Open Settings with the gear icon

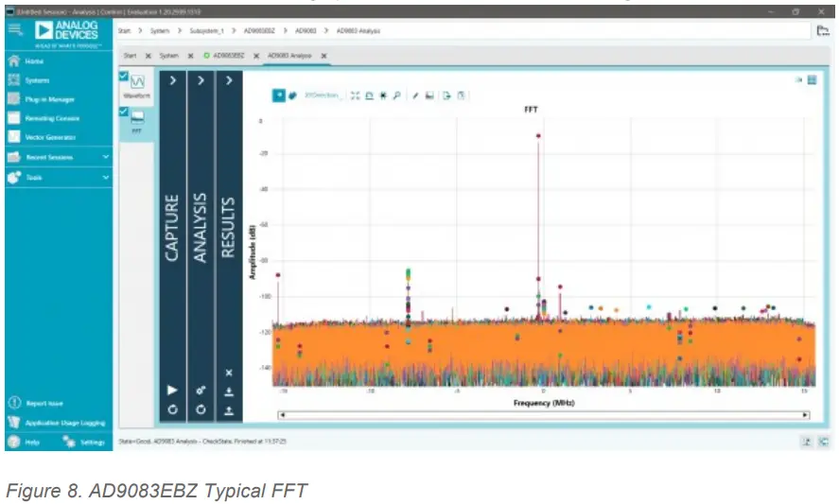83,442
